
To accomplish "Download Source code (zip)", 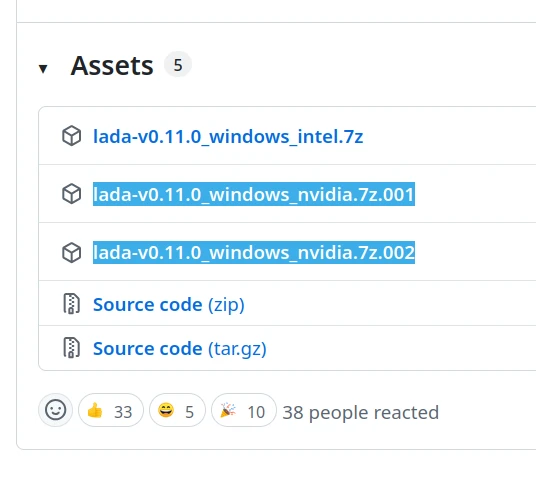I will (169, 304).
